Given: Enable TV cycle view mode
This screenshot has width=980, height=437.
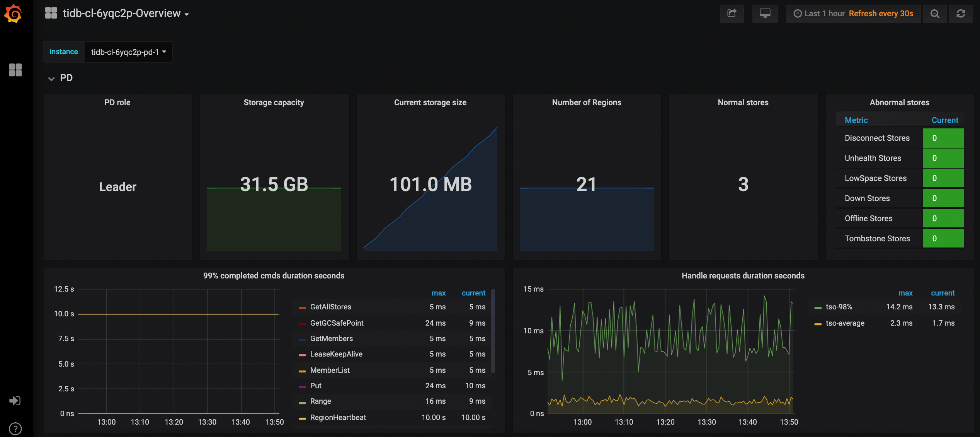Looking at the screenshot, I should coord(765,14).
